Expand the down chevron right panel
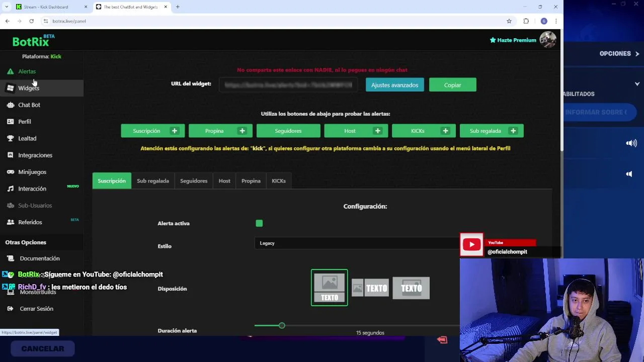Viewport: 644px width, 362px height. pos(637,84)
